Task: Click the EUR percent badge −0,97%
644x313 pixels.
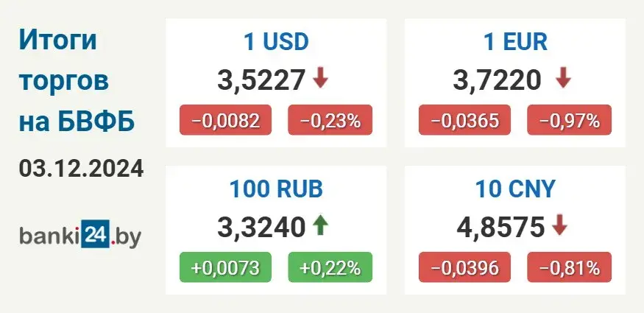Action: coord(569,121)
